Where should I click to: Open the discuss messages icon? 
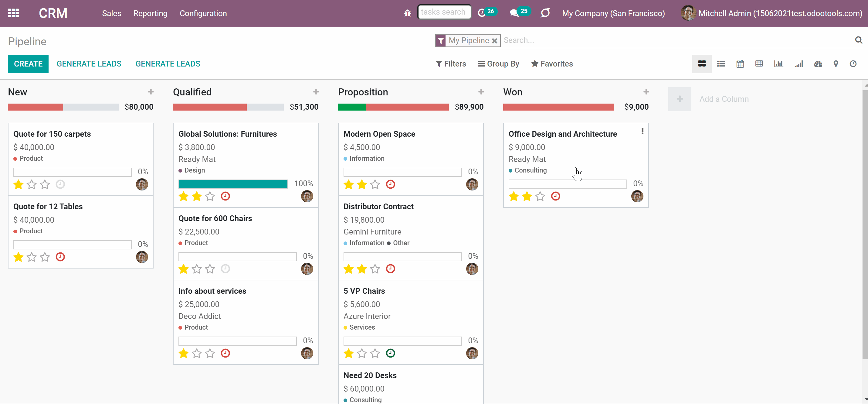tap(514, 13)
